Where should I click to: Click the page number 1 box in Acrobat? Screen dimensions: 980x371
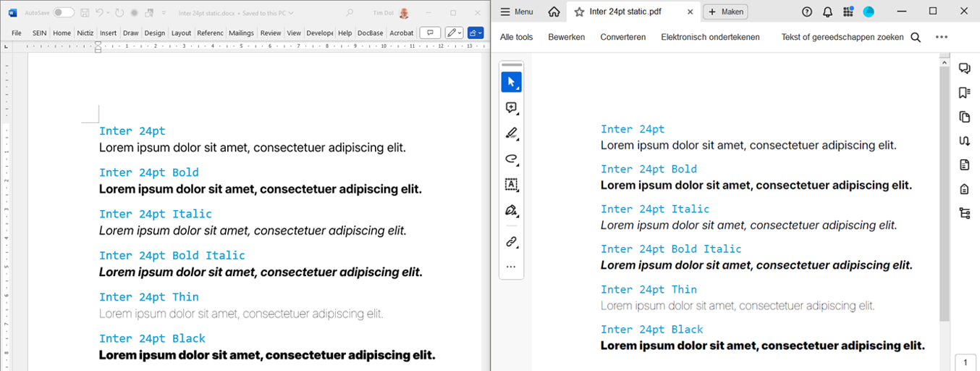(x=965, y=362)
